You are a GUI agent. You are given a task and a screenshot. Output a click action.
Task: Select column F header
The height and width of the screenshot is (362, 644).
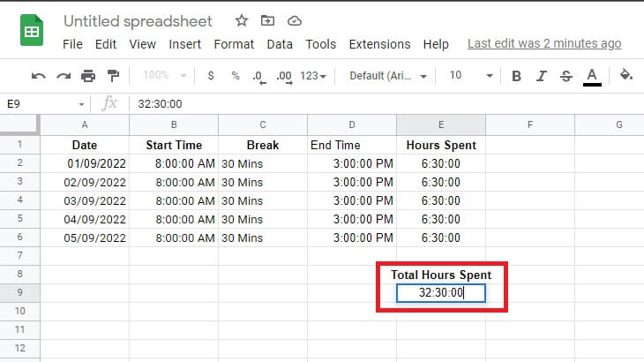(530, 124)
